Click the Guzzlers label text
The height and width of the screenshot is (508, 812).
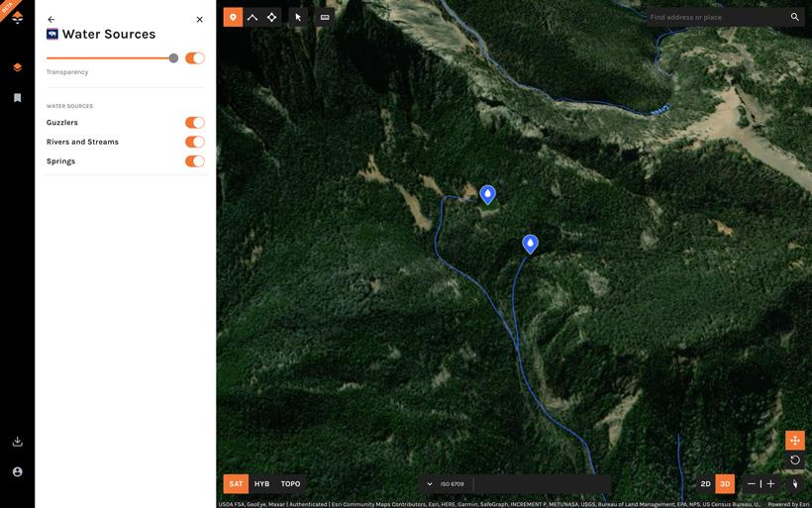coord(62,122)
